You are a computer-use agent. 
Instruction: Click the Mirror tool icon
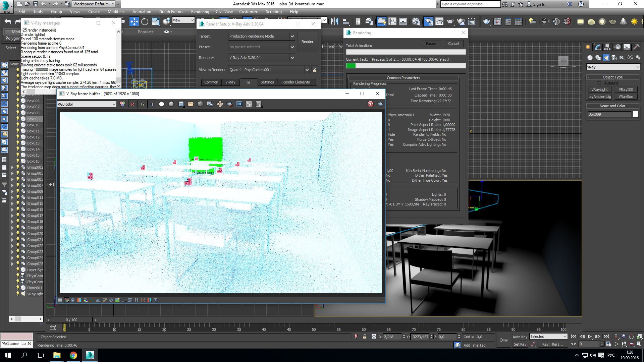pyautogui.click(x=334, y=22)
